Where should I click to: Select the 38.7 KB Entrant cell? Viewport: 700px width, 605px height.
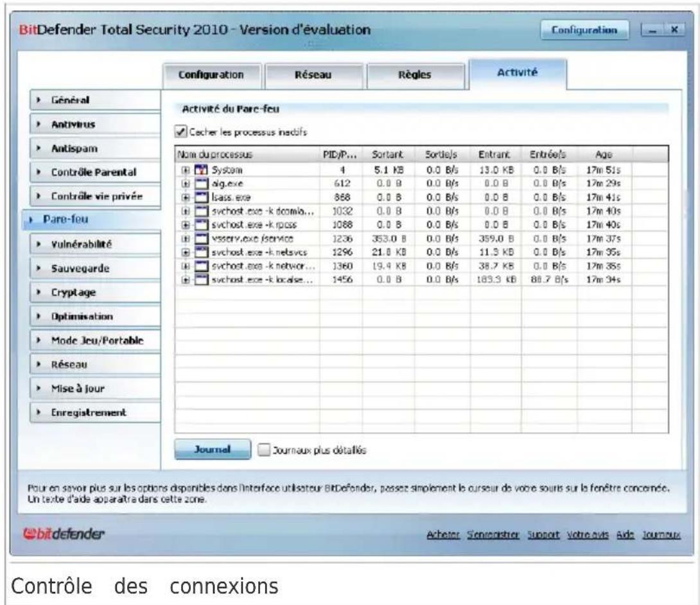496,266
